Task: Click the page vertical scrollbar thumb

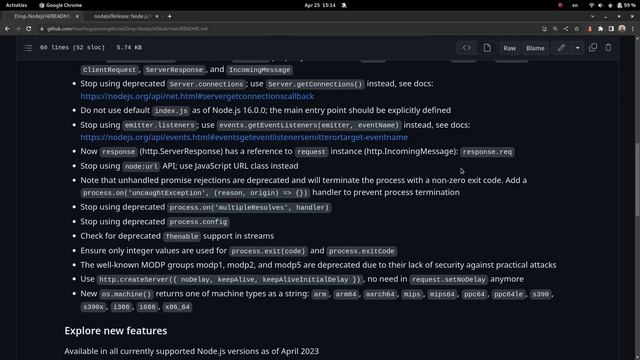Action: 637,180
